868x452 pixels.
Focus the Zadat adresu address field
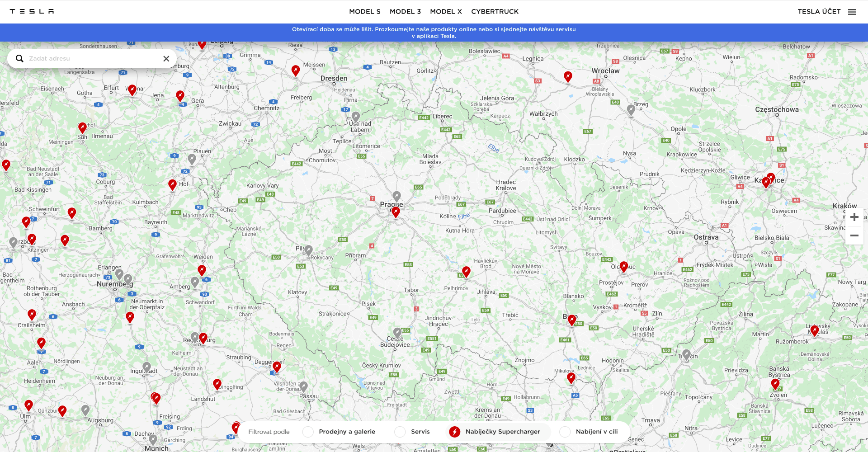(92, 58)
